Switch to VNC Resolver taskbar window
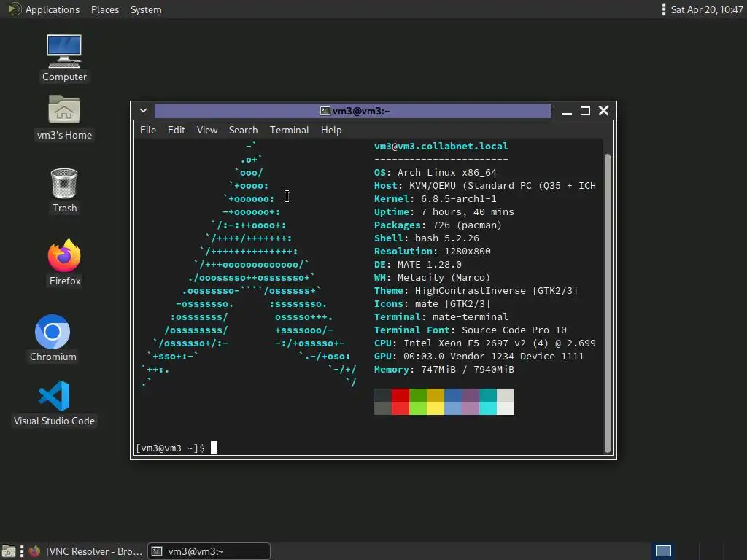This screenshot has height=560, width=747. pos(85,551)
